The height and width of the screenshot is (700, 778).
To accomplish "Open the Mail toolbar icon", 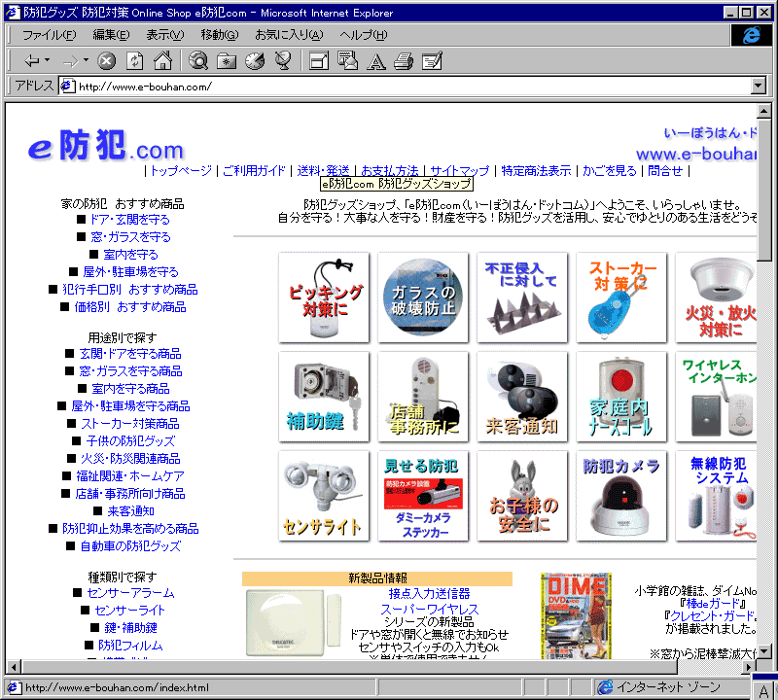I will tap(347, 61).
